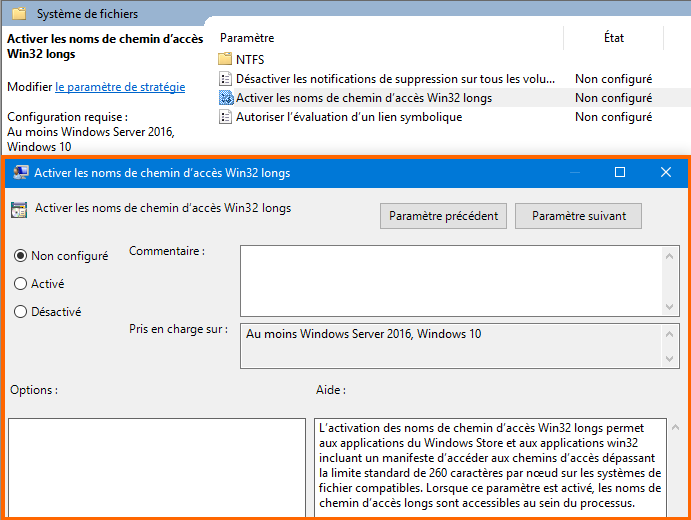Select the Activé radio button
691x520 pixels.
pyautogui.click(x=21, y=284)
